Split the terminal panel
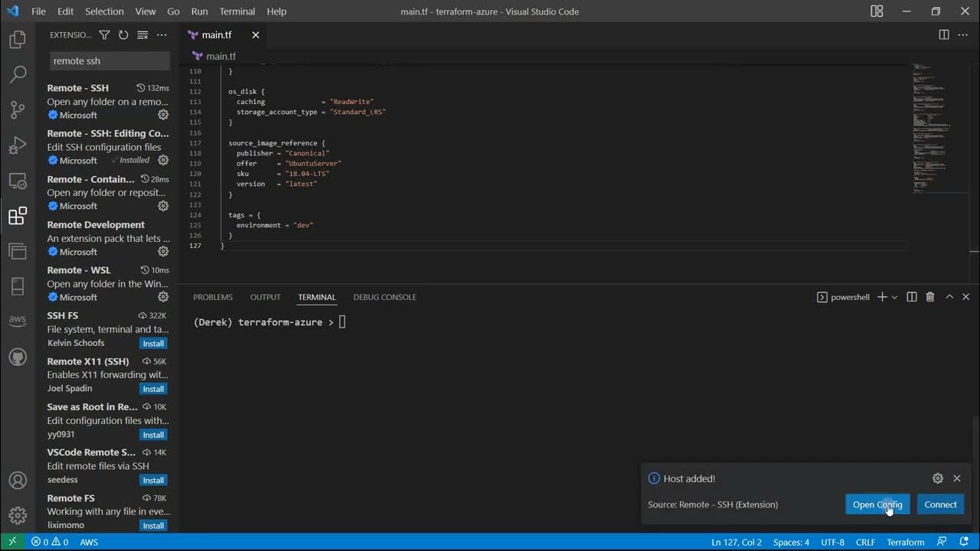The width and height of the screenshot is (980, 551). point(912,297)
